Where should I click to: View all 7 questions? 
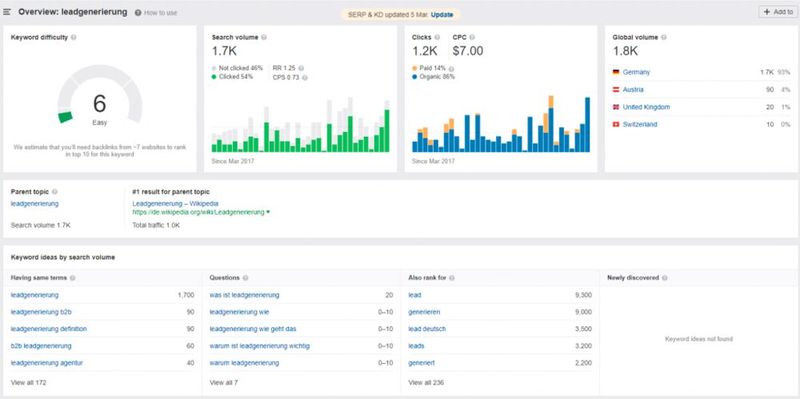click(x=224, y=382)
